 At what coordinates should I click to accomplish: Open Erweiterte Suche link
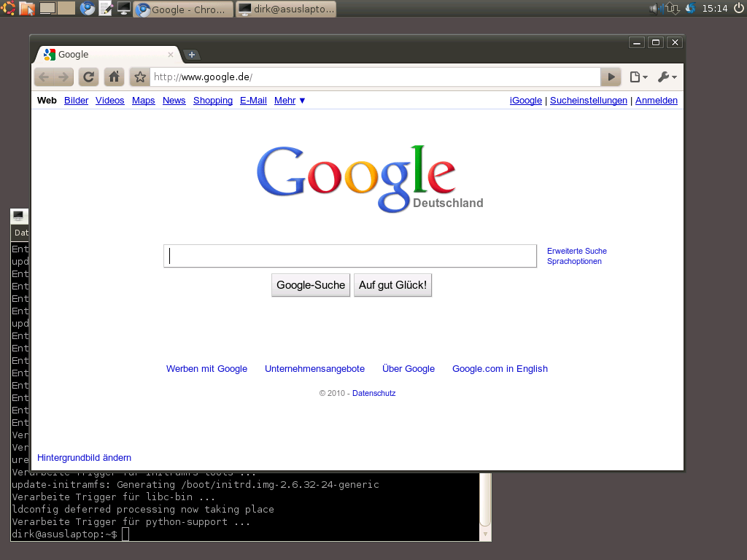coord(577,251)
